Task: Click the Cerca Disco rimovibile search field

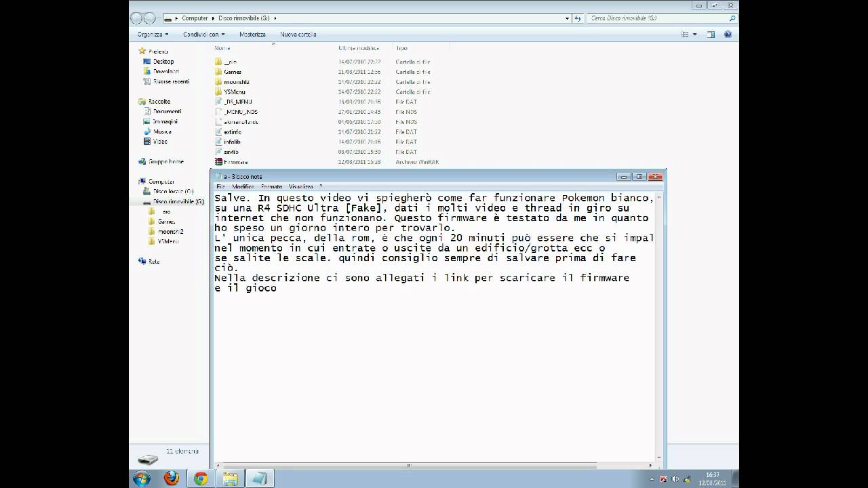Action: coord(661,18)
